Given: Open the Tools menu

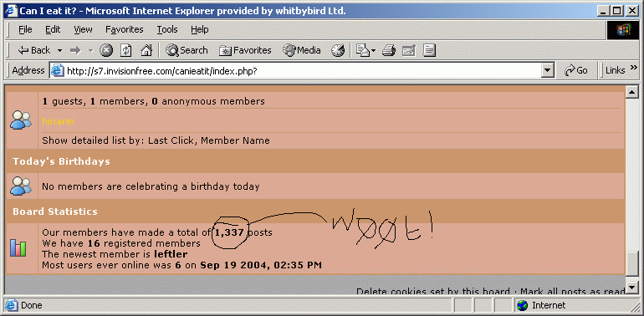Looking at the screenshot, I should pos(167,29).
